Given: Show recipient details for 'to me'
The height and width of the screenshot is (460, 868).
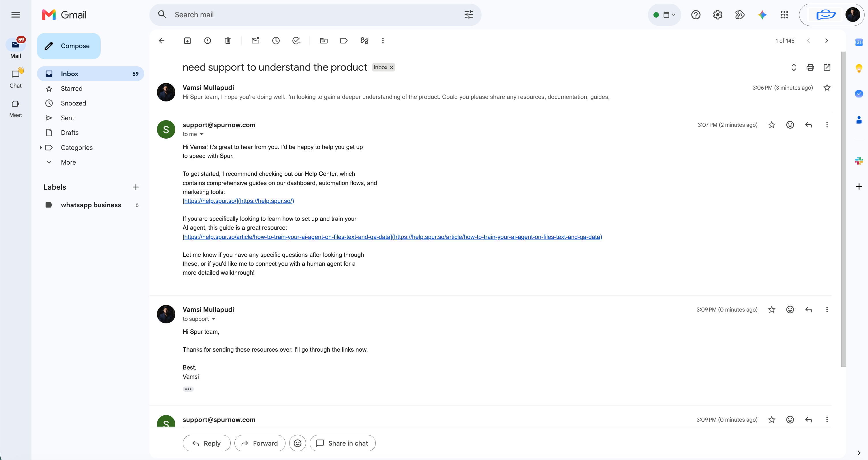Looking at the screenshot, I should (x=202, y=134).
